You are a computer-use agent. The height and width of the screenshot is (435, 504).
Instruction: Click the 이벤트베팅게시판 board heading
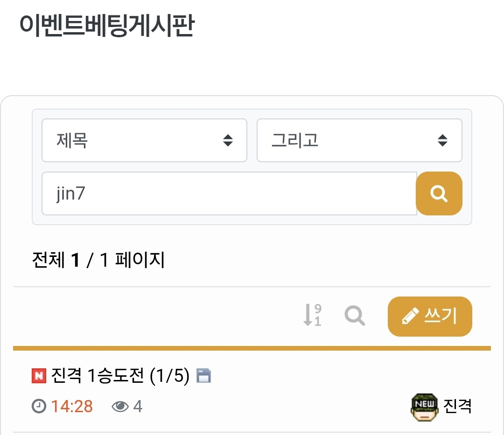(x=107, y=27)
